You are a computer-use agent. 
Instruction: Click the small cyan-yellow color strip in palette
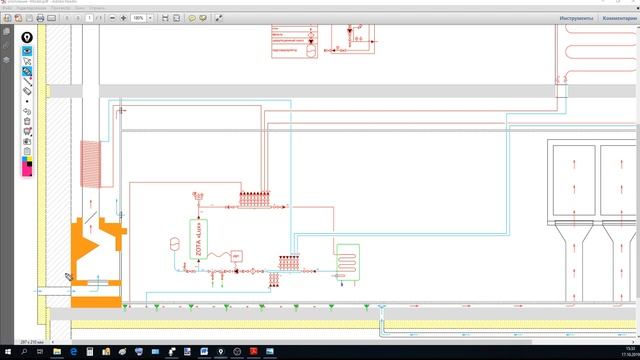pos(27,159)
